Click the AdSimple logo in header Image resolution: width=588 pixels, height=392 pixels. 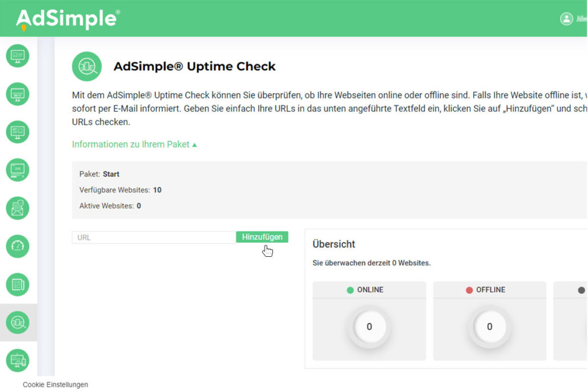pos(67,19)
